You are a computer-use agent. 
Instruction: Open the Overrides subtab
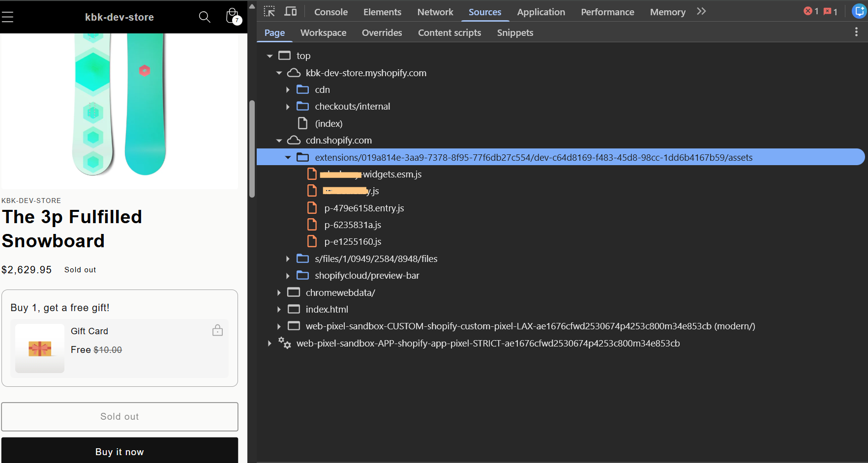[x=382, y=32]
